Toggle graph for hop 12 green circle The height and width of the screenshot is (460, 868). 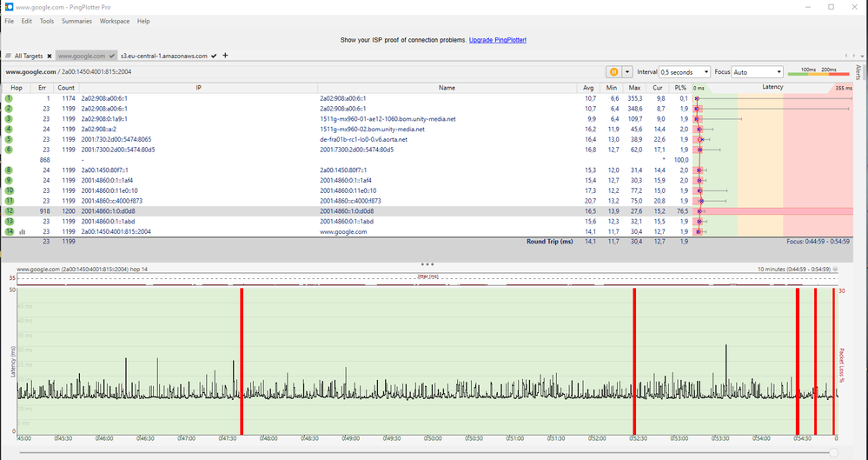pos(9,211)
